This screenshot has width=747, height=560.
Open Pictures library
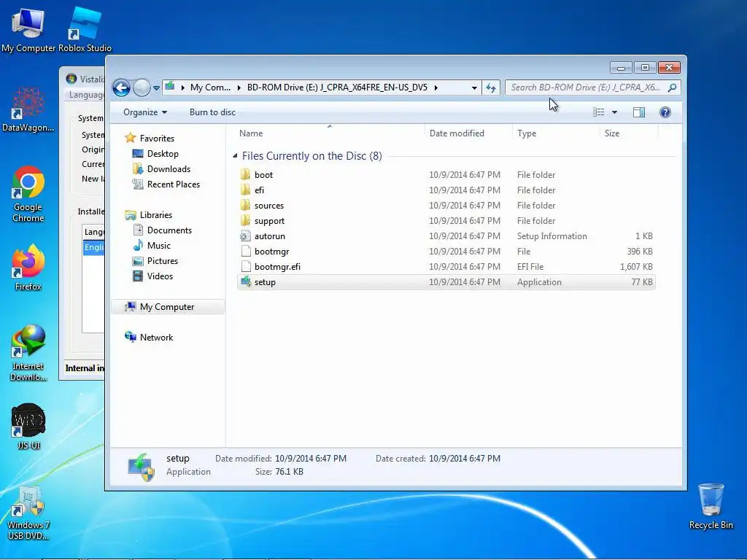coord(163,261)
